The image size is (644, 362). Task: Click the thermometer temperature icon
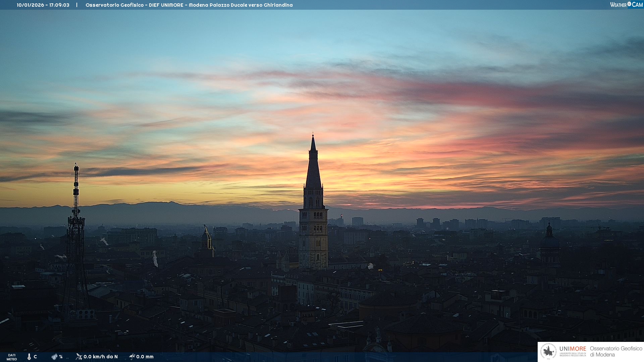tap(29, 357)
